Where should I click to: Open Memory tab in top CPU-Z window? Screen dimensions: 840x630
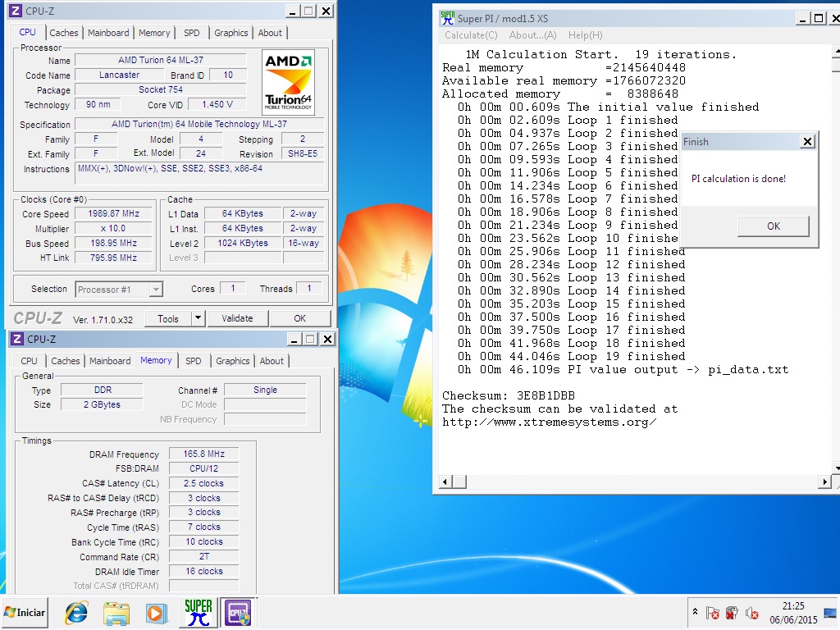click(153, 33)
